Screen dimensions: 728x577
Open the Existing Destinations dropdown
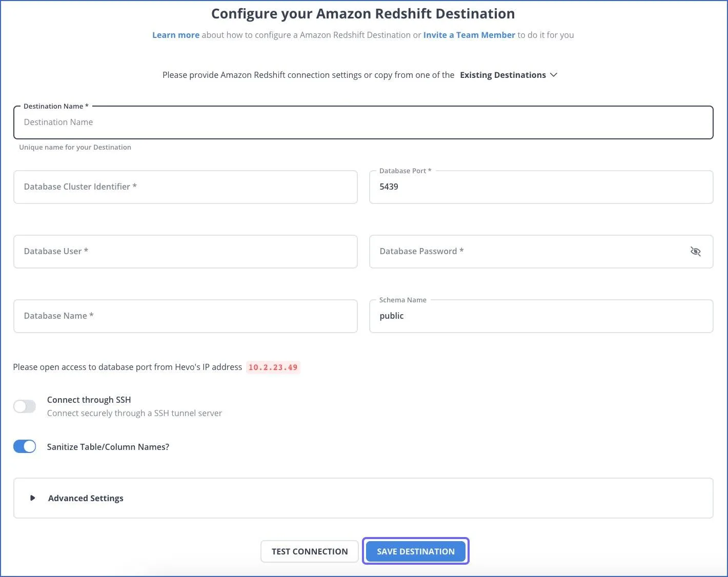(x=508, y=75)
